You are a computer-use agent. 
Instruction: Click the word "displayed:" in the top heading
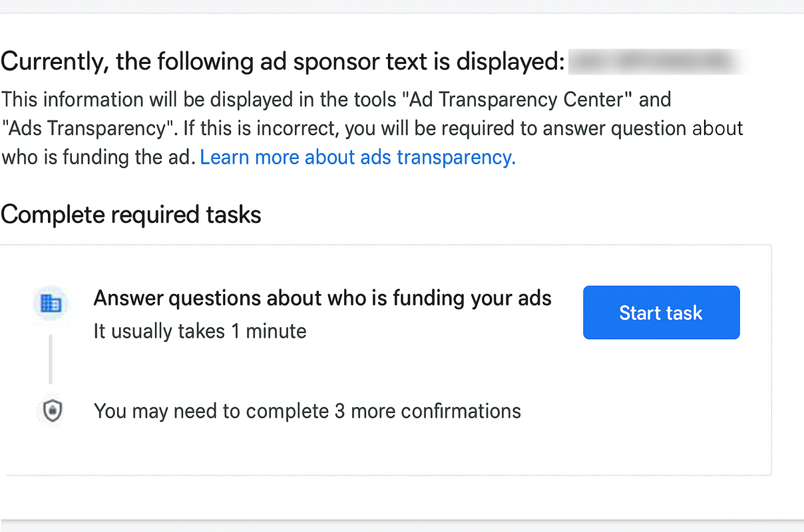[x=510, y=63]
